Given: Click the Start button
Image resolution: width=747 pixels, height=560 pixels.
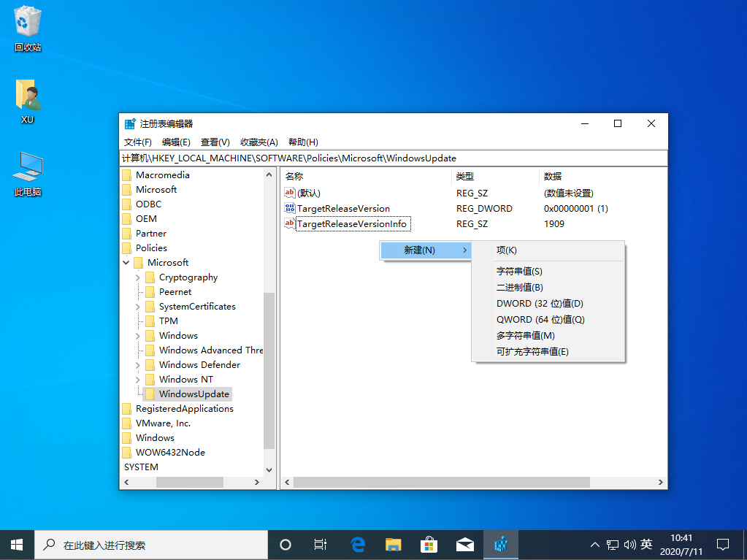Looking at the screenshot, I should point(15,544).
